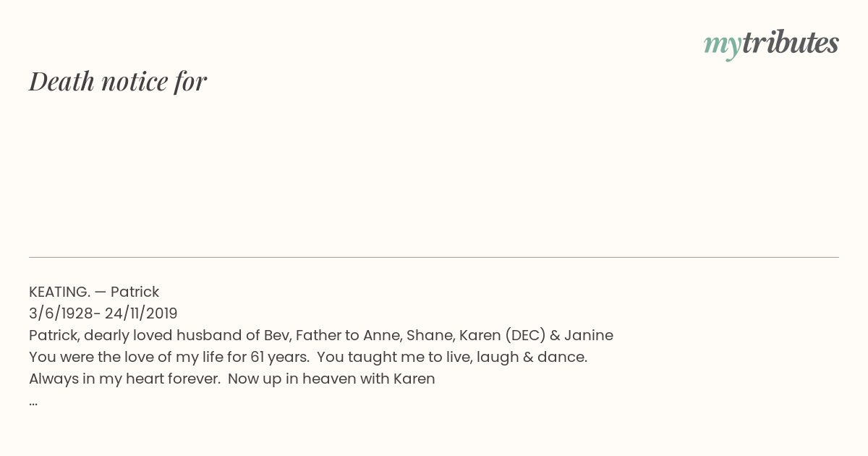Click "Always in my heart forever." sentence
This screenshot has height=456, width=868.
[x=124, y=379]
